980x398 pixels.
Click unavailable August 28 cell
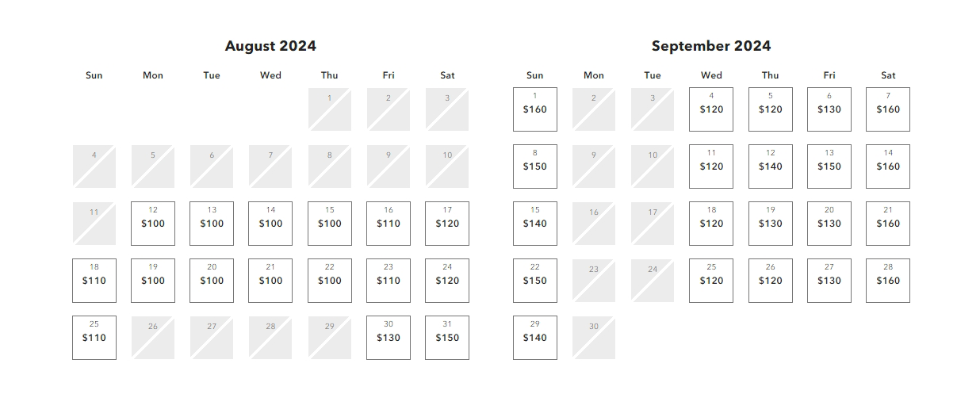click(270, 338)
